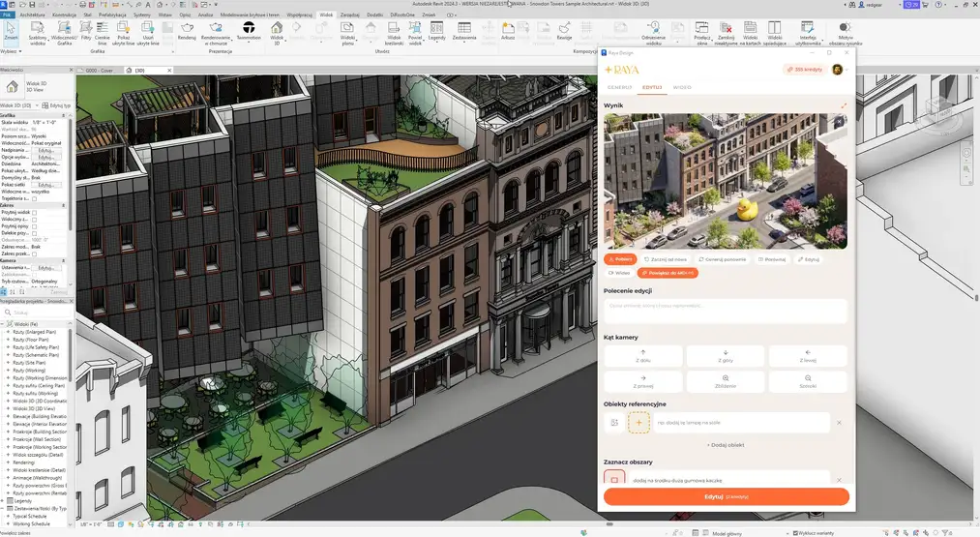Open Zestawienia schedules tool

point(464,31)
